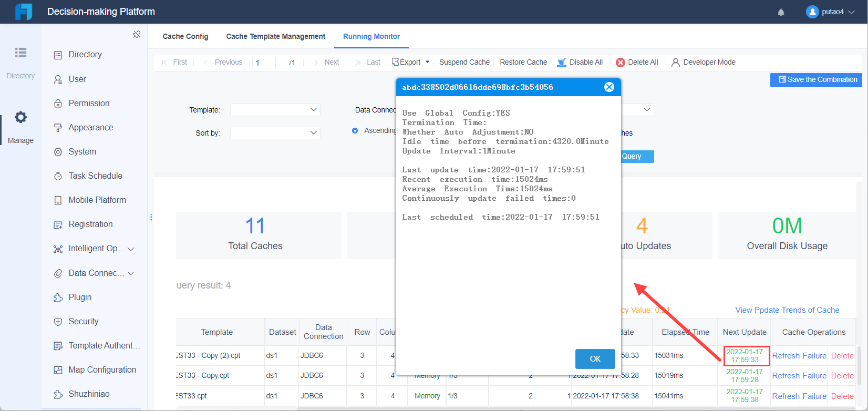
Task: Click Failure for EST33 - Copy.cpt row
Action: pyautogui.click(x=814, y=376)
